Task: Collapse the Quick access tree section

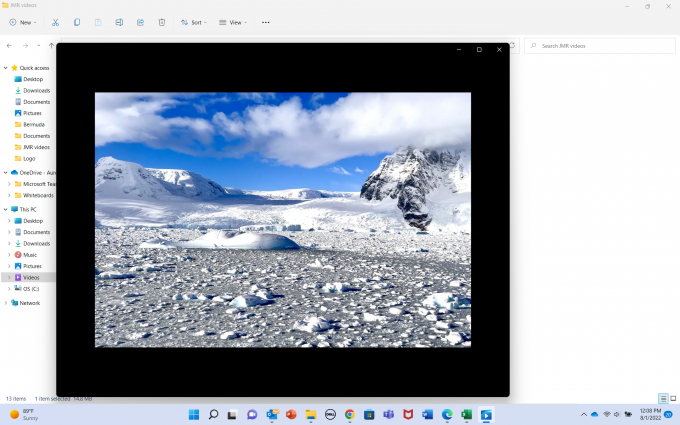Action: 5,67
